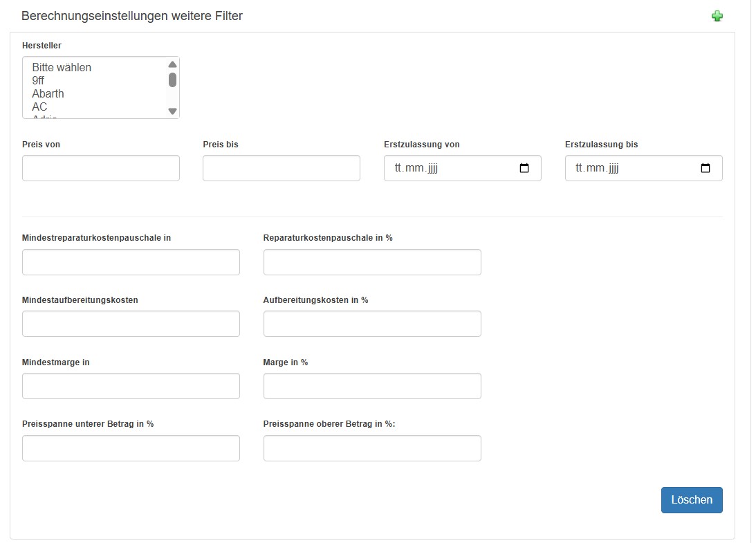
Task: Focus the Preis von input field
Action: pyautogui.click(x=101, y=168)
